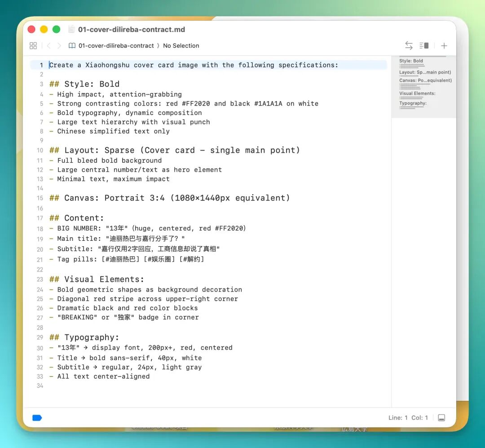Click the book icon in breadcrumb
This screenshot has height=448, width=485.
[72, 46]
